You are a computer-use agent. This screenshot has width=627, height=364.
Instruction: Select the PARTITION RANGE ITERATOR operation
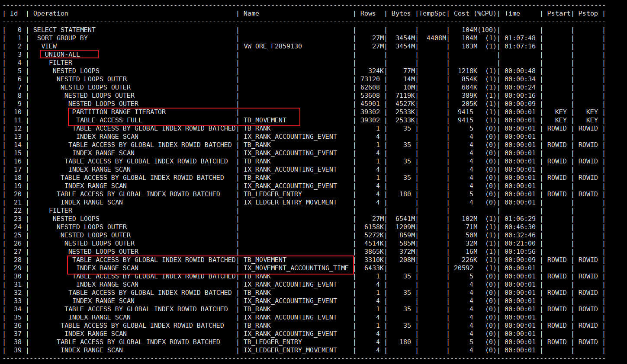click(119, 112)
